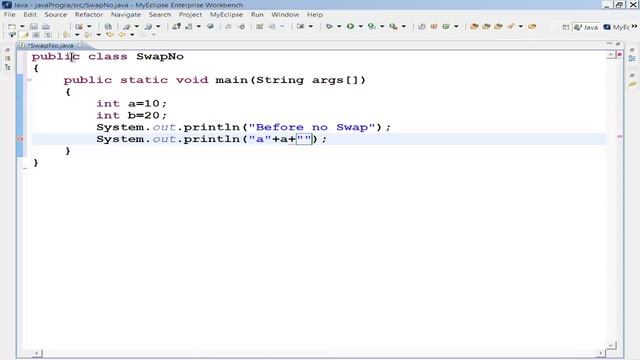Click the top icon in right sidebar
Image resolution: width=640 pixels, height=360 pixels.
coord(632,50)
